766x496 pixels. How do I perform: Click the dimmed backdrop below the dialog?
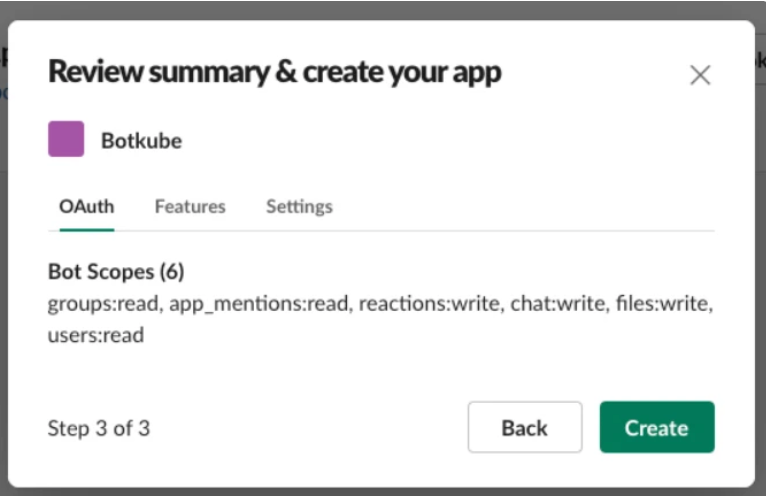pos(383,491)
